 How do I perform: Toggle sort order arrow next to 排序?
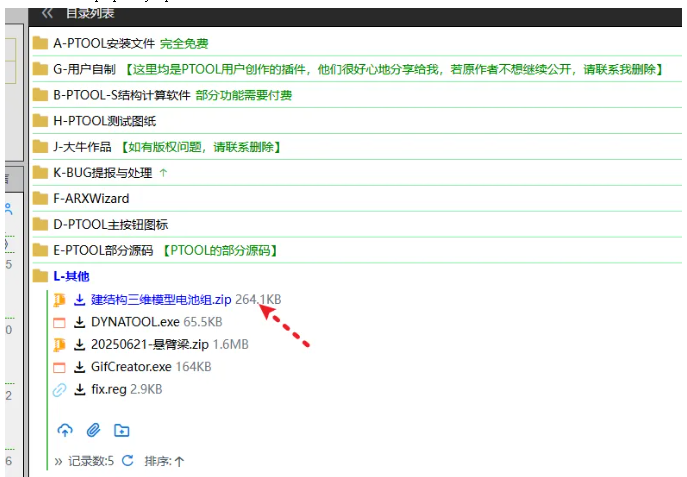click(179, 461)
